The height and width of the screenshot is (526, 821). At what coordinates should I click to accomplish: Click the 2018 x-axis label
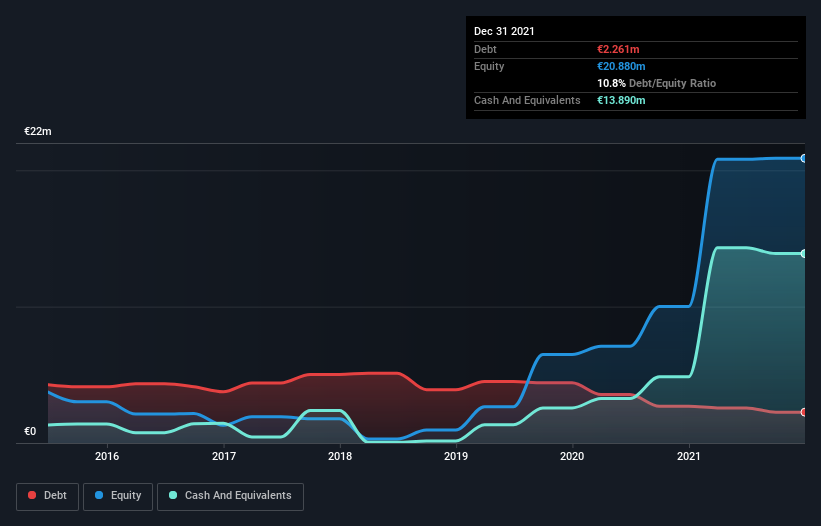point(340,456)
